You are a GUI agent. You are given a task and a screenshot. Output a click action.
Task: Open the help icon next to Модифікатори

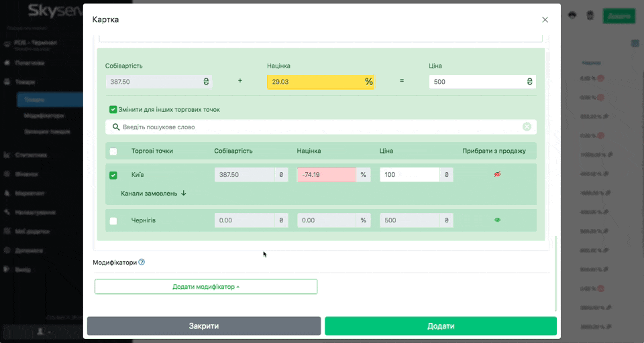coord(142,263)
